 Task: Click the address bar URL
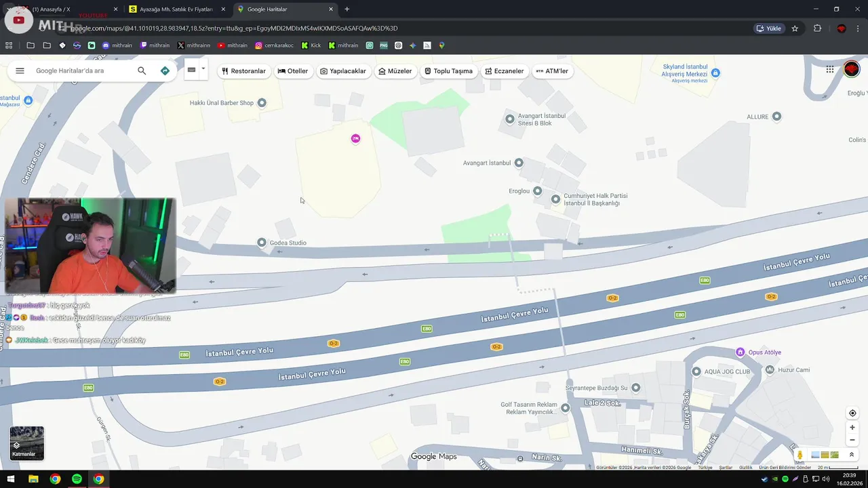tap(234, 28)
